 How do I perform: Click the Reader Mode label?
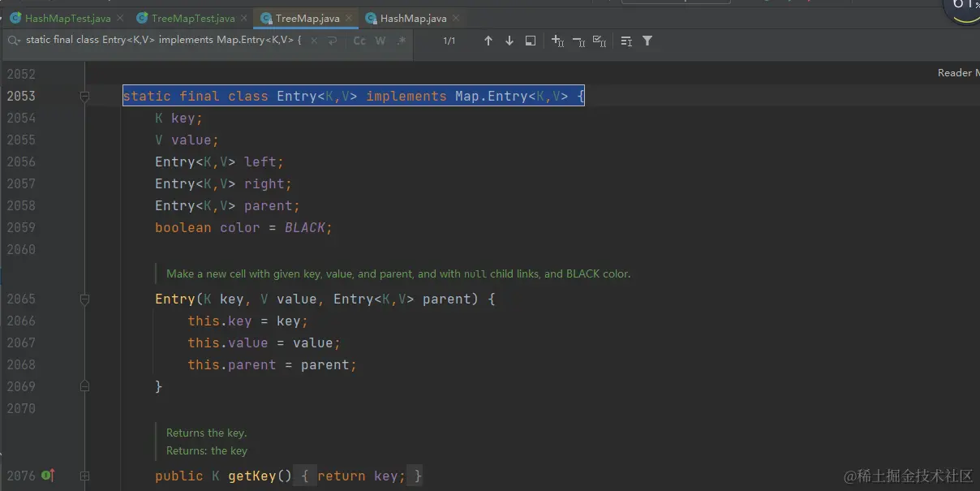[x=958, y=73]
